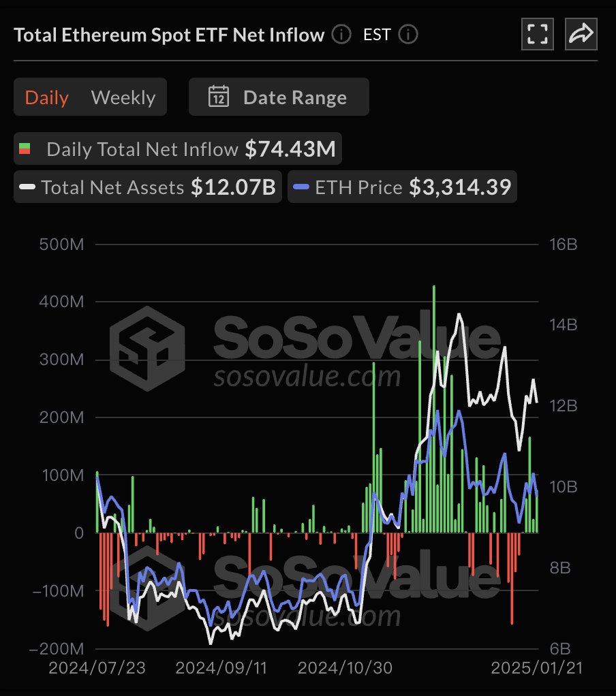This screenshot has width=616, height=696.
Task: Click blue ETH Price legend swatch
Action: (301, 187)
